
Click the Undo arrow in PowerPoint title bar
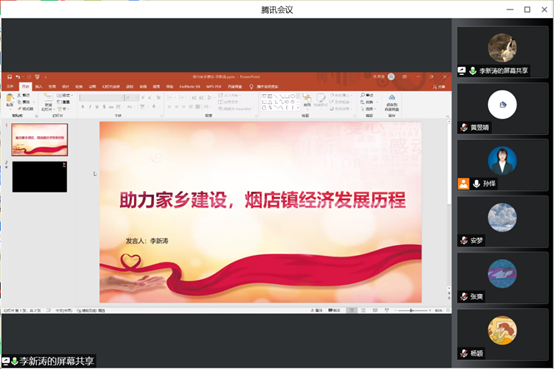tap(18, 77)
